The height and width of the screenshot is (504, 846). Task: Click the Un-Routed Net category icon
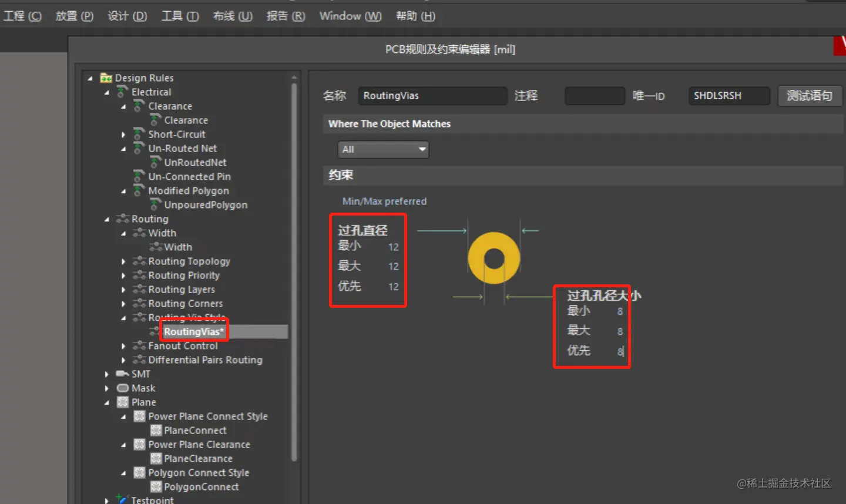click(139, 149)
